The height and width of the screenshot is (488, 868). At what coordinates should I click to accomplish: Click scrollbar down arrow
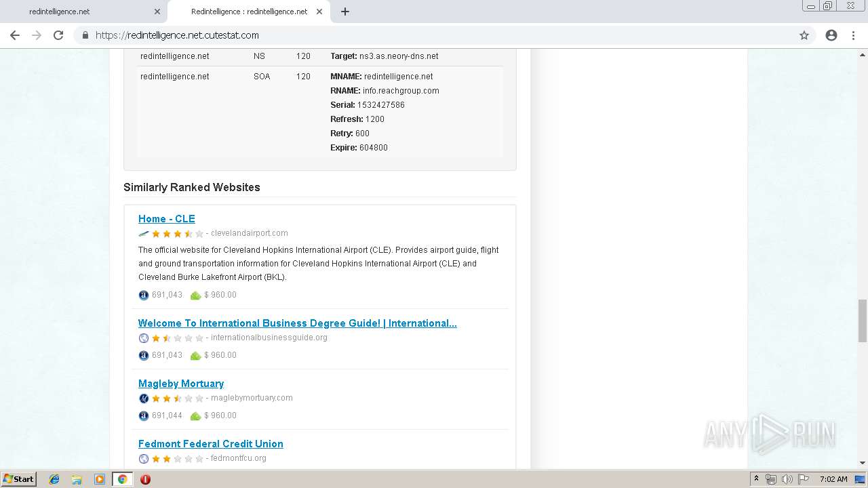click(x=862, y=463)
